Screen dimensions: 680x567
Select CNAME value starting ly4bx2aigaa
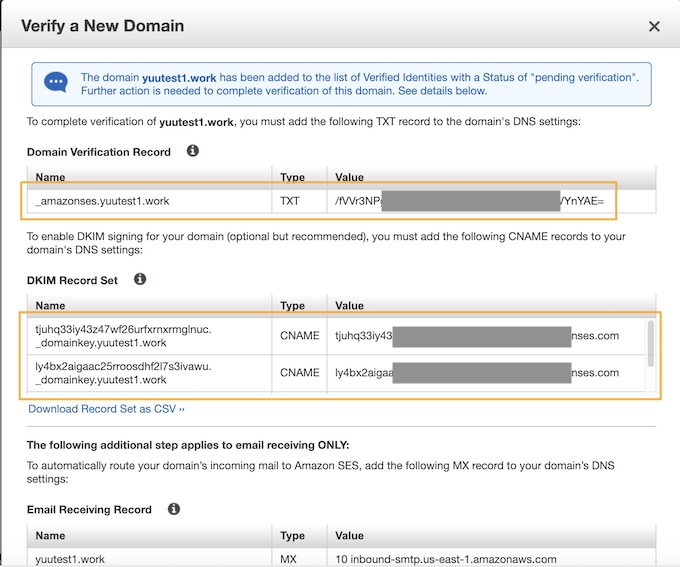click(477, 373)
